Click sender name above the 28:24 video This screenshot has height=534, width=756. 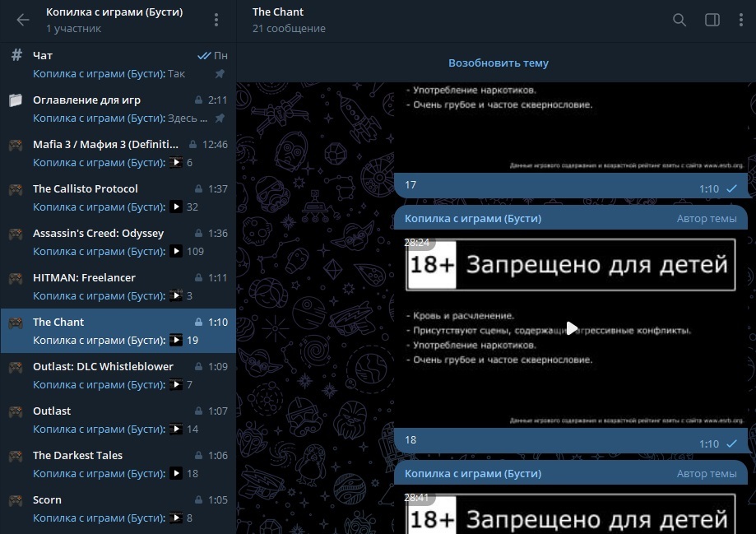[x=473, y=219]
